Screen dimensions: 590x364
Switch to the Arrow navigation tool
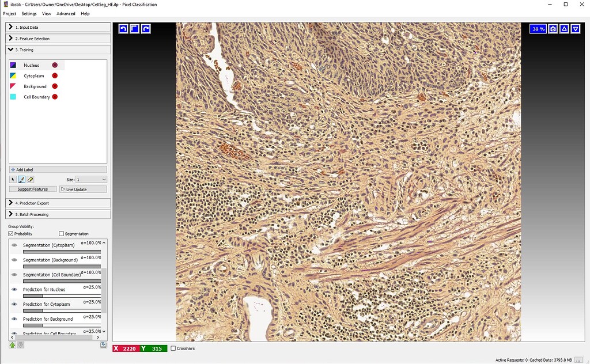tap(13, 179)
